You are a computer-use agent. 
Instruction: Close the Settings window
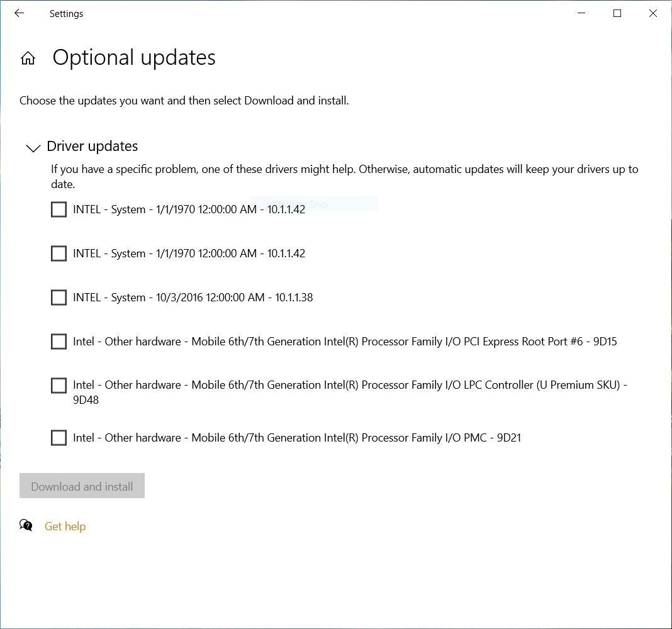tap(652, 13)
